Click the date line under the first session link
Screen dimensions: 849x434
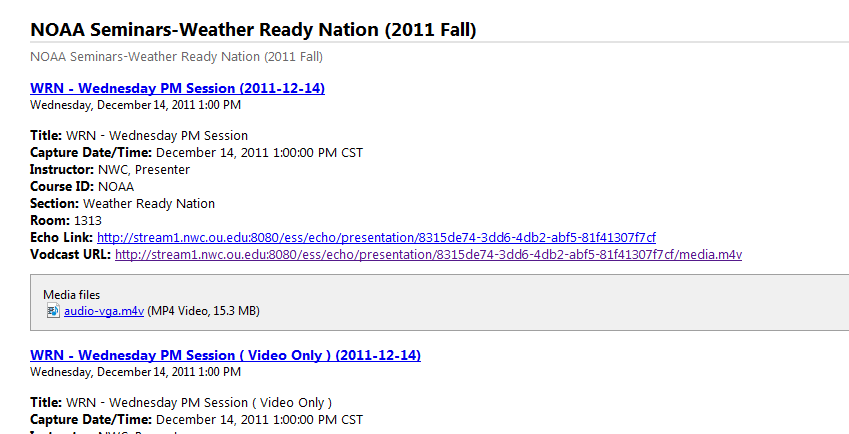(x=135, y=105)
